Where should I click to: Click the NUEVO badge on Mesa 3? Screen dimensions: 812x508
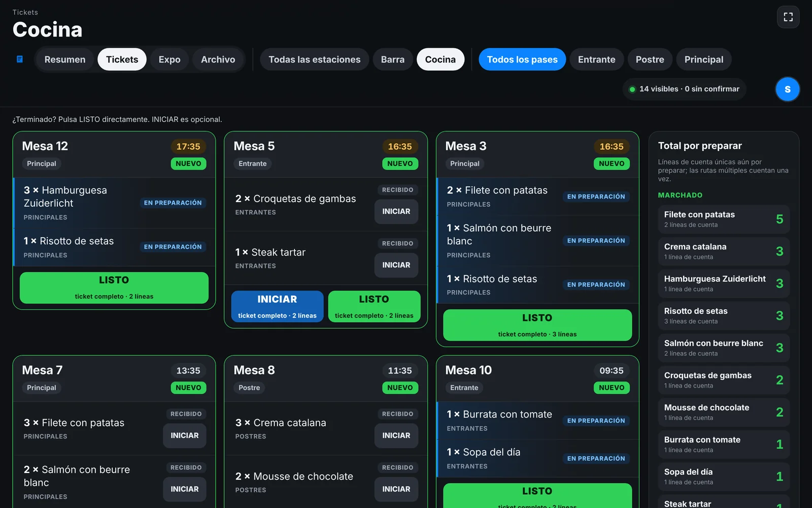(612, 164)
